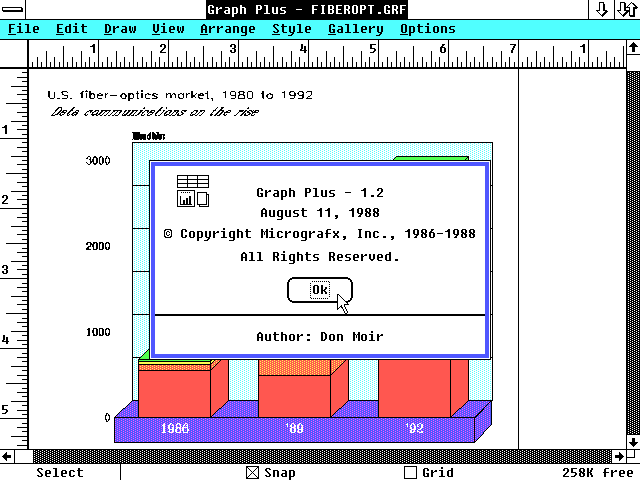
Task: Click the 1000 y-axis label
Action: [98, 332]
